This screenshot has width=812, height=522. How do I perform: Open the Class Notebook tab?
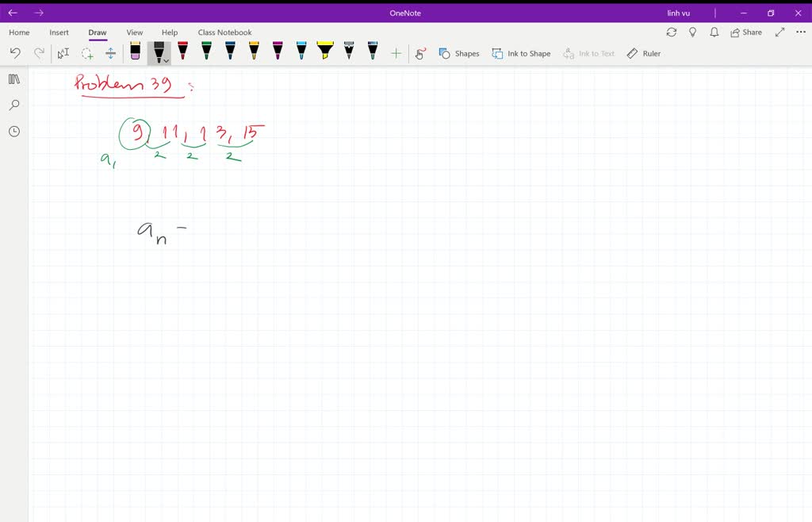224,33
